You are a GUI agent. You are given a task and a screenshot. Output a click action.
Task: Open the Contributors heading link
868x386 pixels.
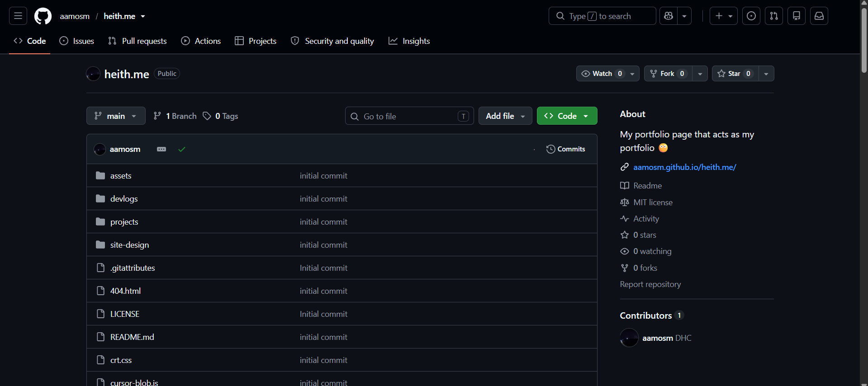(x=651, y=315)
